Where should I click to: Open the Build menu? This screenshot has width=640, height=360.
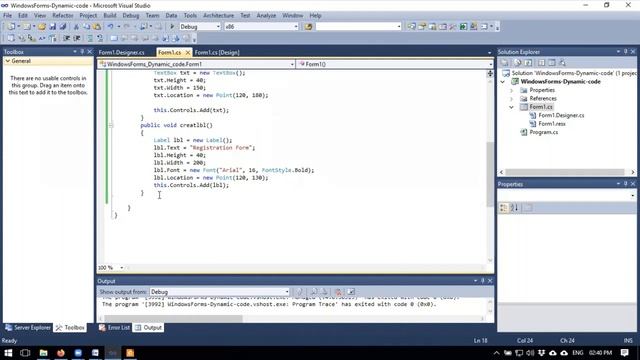coord(110,16)
